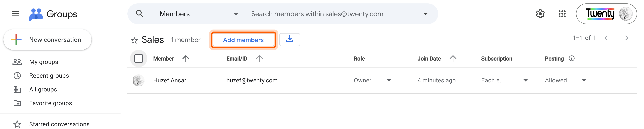Show Posting info tooltip icon
The image size is (644, 129).
pos(572,58)
